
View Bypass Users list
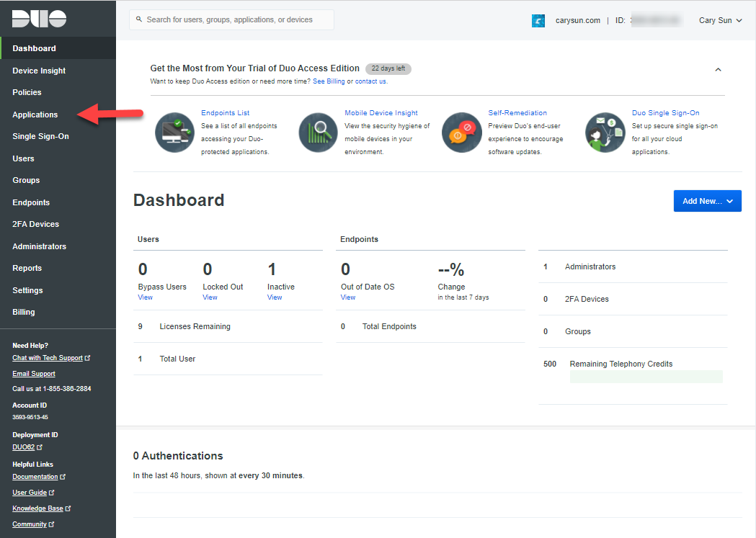(145, 297)
